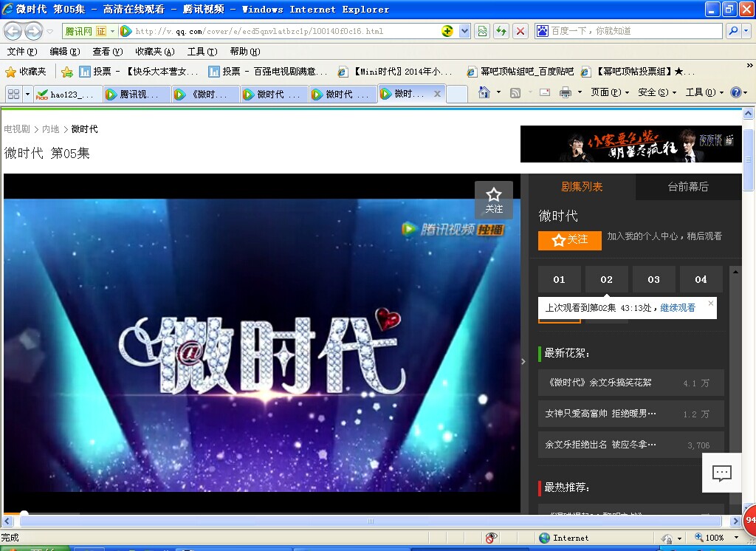Click the blue Help question mark icon
Image resolution: width=756 pixels, height=551 pixels.
(x=735, y=92)
